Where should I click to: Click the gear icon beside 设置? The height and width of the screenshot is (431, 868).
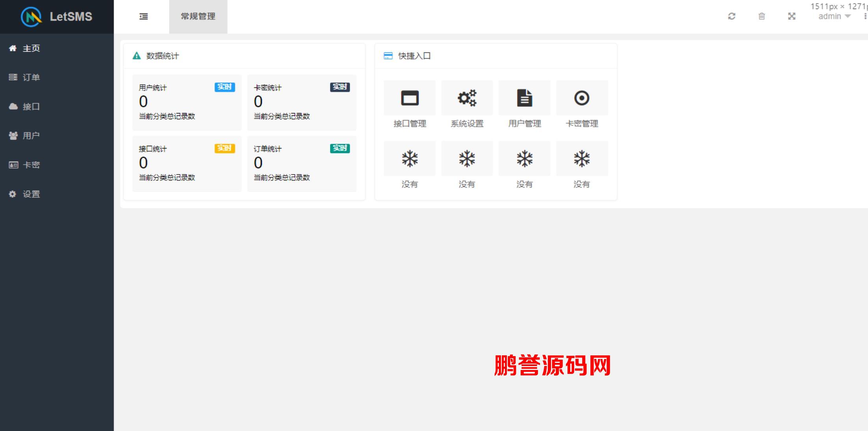(13, 194)
